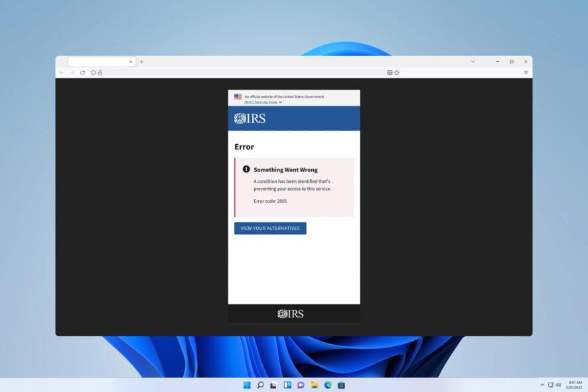Minimize the browser window
Viewport: 588px width, 392px height.
click(498, 62)
